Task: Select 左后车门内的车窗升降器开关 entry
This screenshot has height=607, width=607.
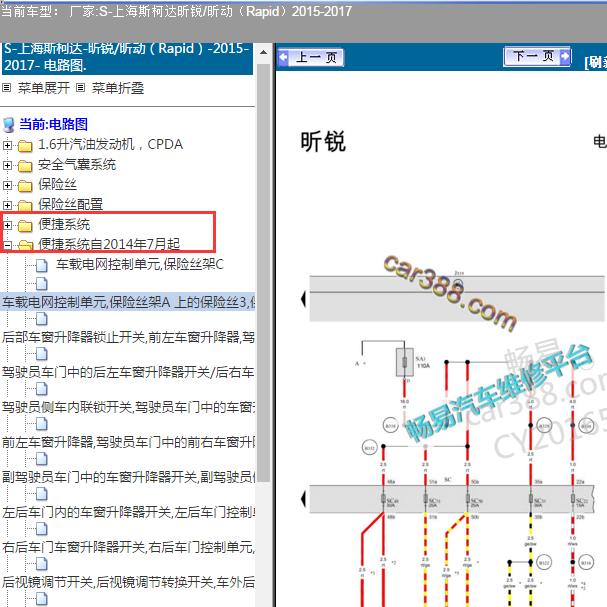Action: pos(128,512)
